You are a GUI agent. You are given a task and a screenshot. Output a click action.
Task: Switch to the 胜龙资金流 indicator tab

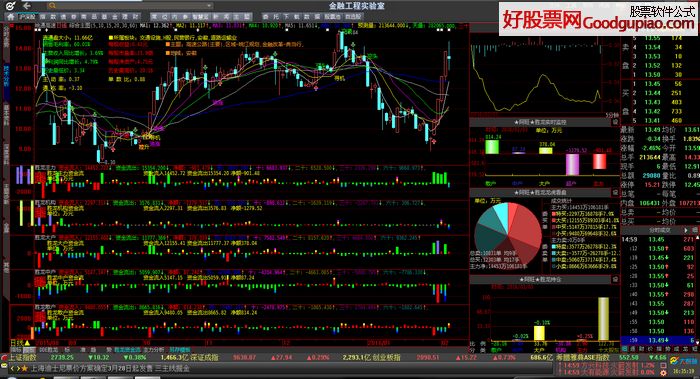[127, 350]
